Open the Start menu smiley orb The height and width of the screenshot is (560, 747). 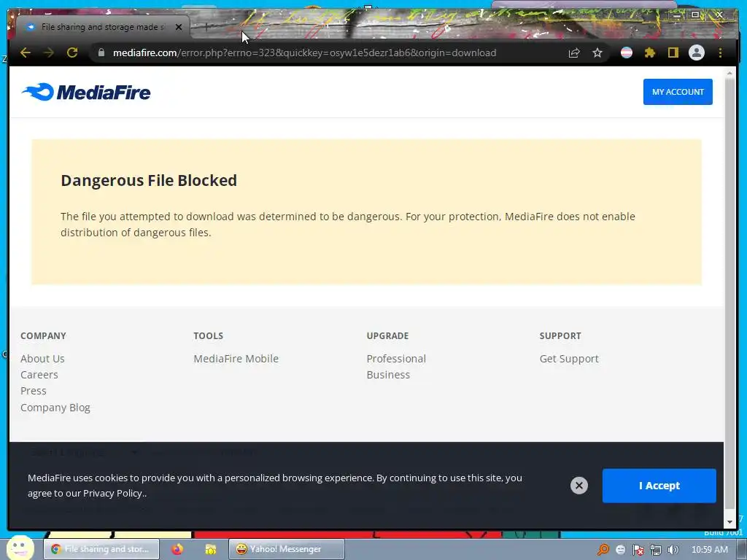(x=20, y=548)
